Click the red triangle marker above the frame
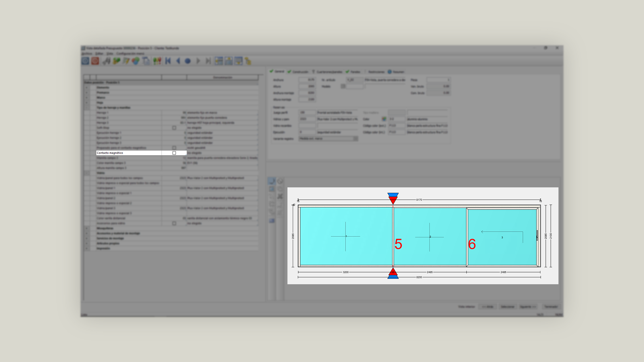644x362 pixels. [393, 200]
